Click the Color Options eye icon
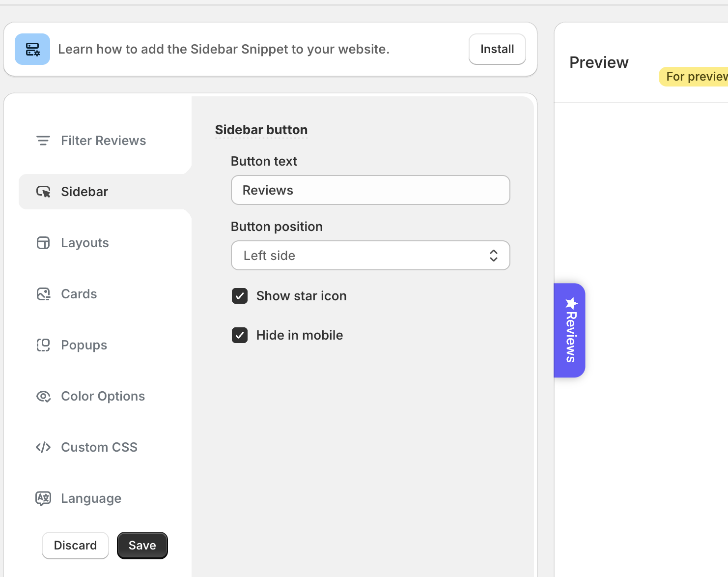 click(x=43, y=396)
